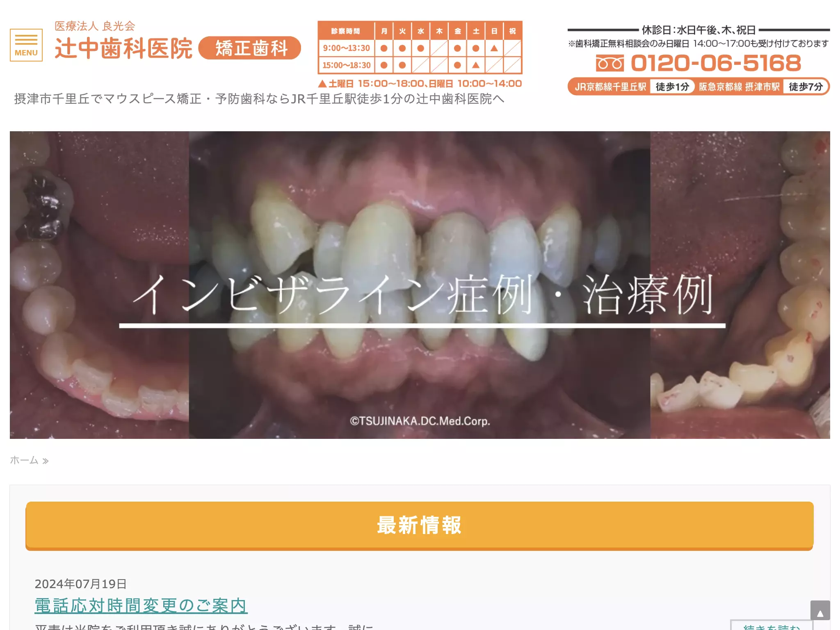
Task: Click the 2024年07月19日 post date
Action: [x=81, y=584]
